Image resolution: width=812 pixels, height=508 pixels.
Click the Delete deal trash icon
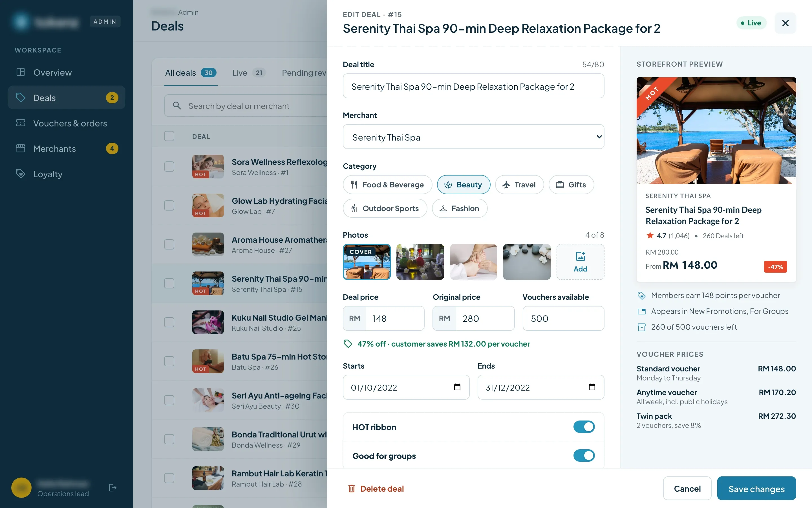coord(351,489)
